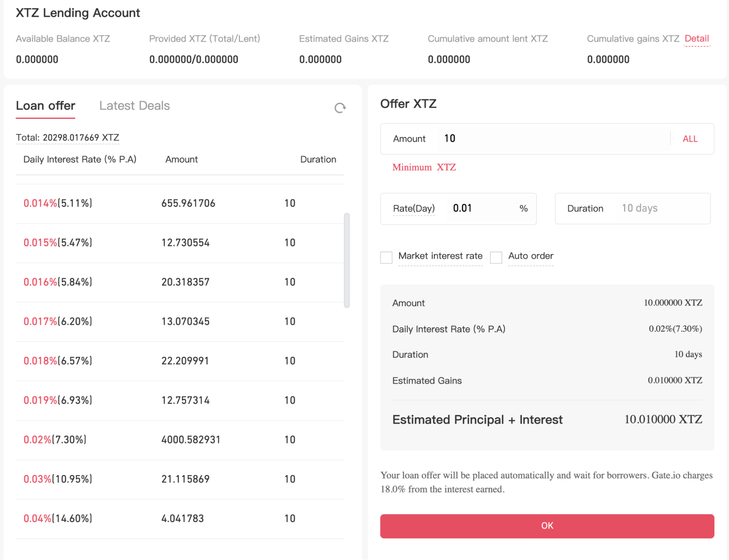The width and height of the screenshot is (729, 560).
Task: Click ALL to use full balance
Action: (x=690, y=139)
